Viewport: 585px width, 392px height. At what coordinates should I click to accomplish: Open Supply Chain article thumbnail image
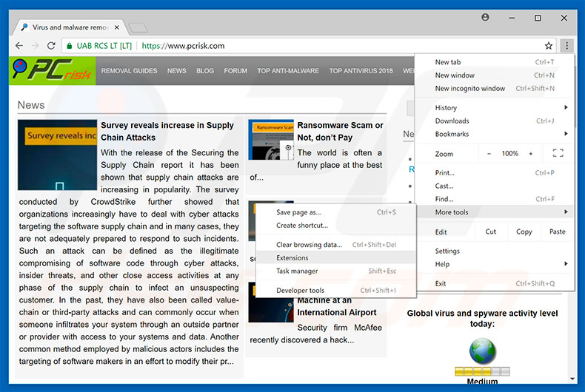[57, 155]
